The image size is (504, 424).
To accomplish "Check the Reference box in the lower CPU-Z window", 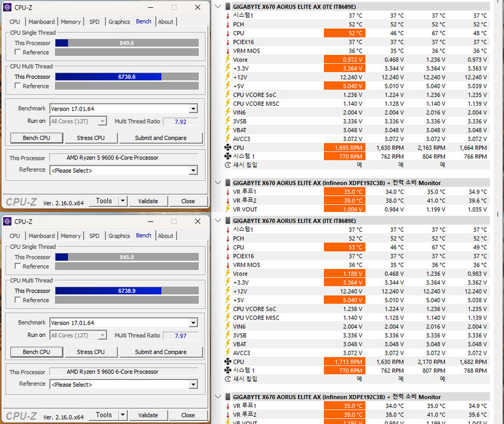I will pyautogui.click(x=18, y=266).
